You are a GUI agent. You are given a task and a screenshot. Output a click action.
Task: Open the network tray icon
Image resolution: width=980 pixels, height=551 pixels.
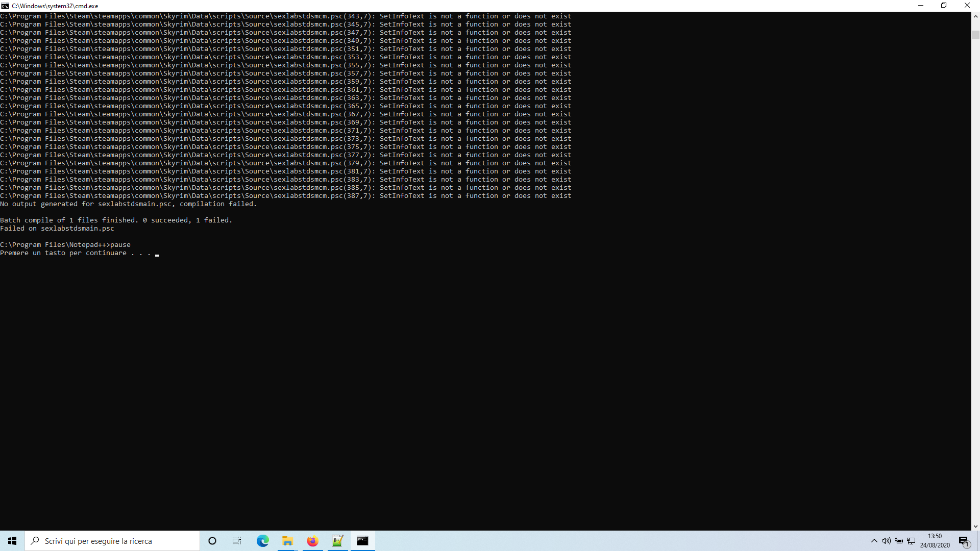coord(911,541)
